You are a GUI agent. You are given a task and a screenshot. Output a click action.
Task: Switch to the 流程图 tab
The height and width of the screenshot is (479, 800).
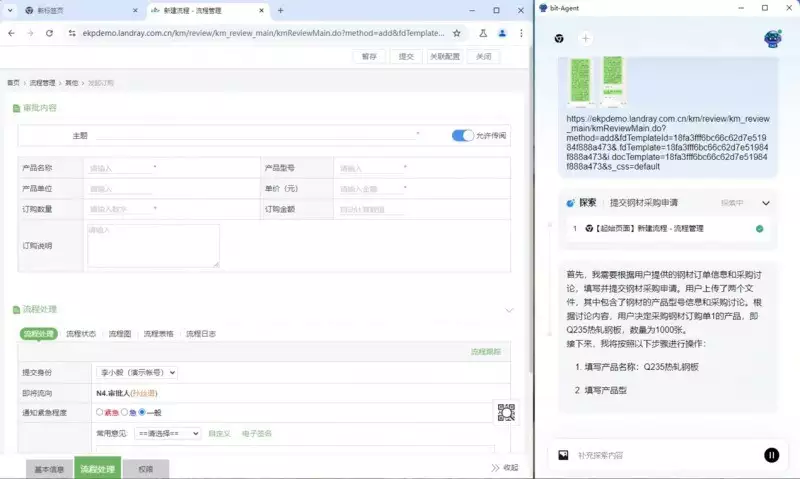[x=120, y=334]
